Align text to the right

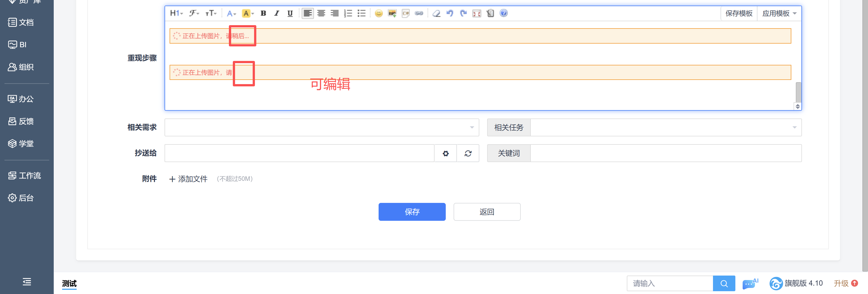click(x=335, y=13)
